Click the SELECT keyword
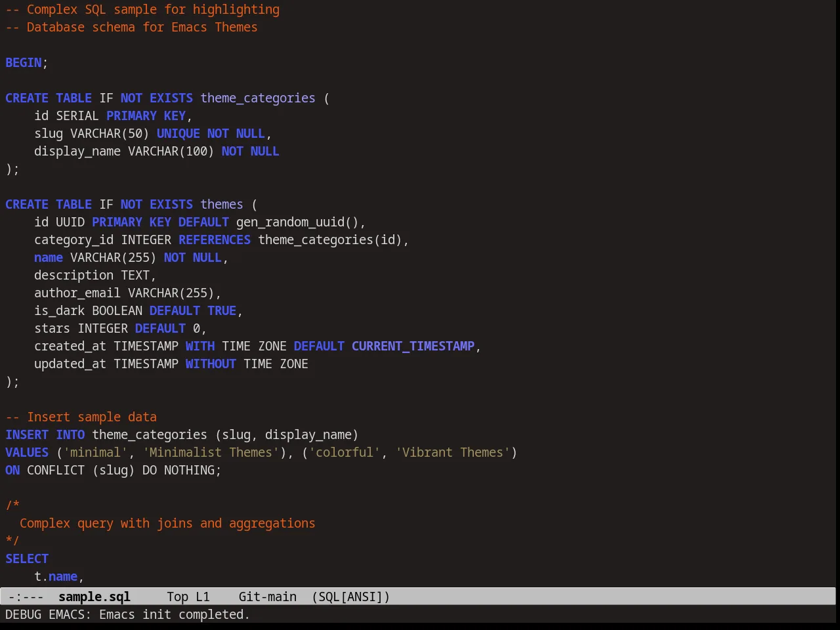 27,558
